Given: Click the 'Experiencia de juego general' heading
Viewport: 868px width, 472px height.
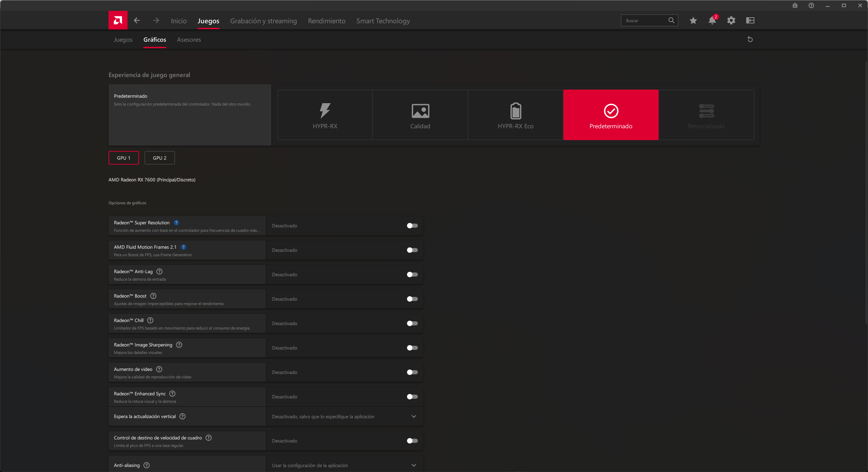Looking at the screenshot, I should [x=149, y=75].
